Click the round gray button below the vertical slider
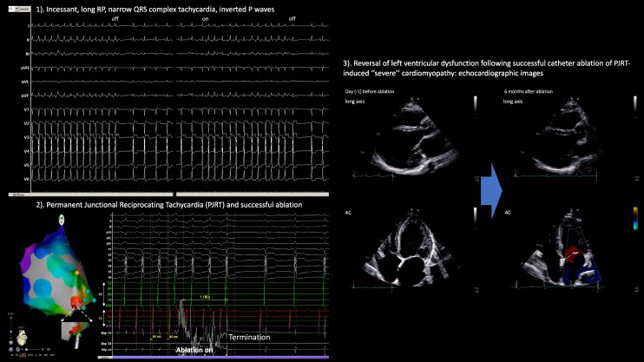644x362 pixels. coord(10,343)
